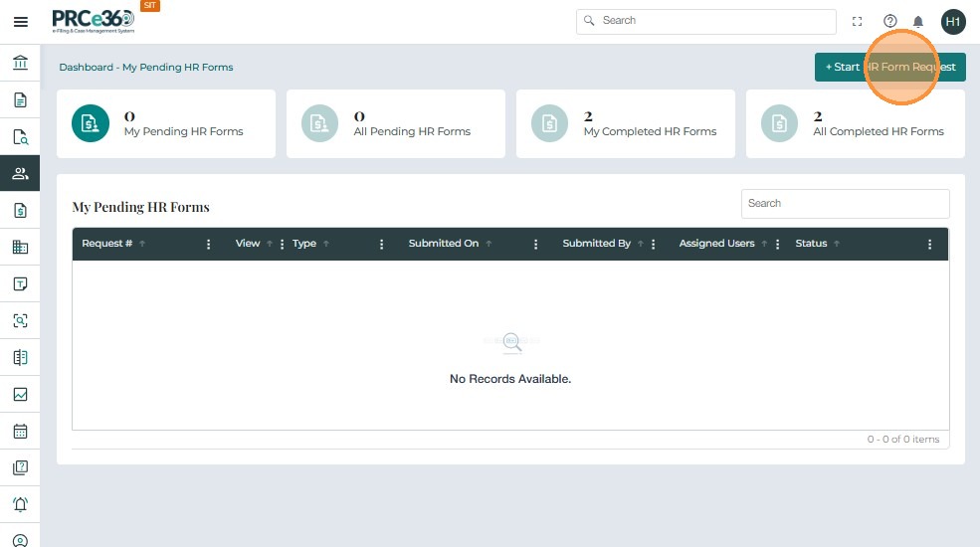Sort by Type column header
The height and width of the screenshot is (547, 980).
[x=304, y=244]
